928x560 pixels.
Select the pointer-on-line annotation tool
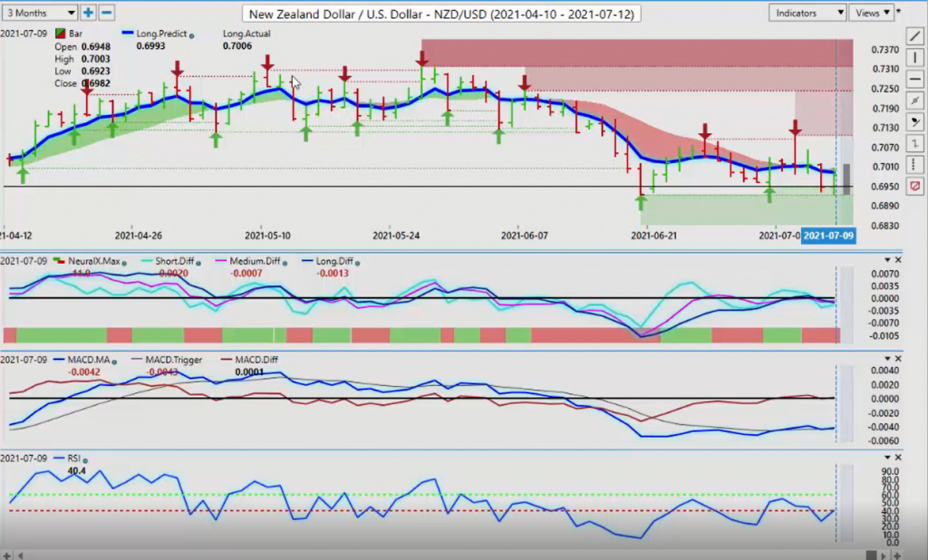[915, 122]
